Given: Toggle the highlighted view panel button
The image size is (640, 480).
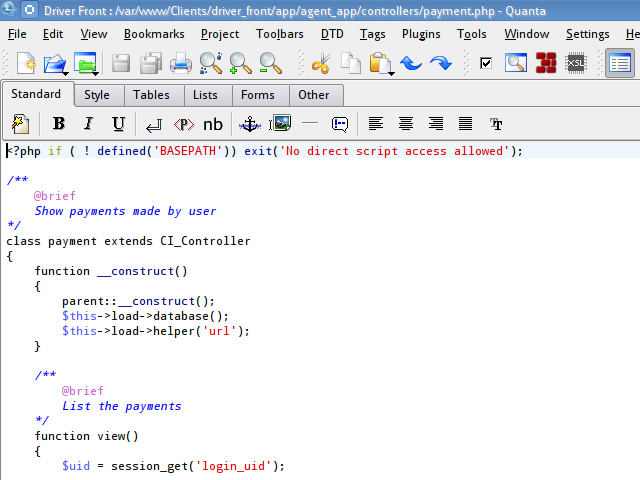Looking at the screenshot, I should [619, 63].
